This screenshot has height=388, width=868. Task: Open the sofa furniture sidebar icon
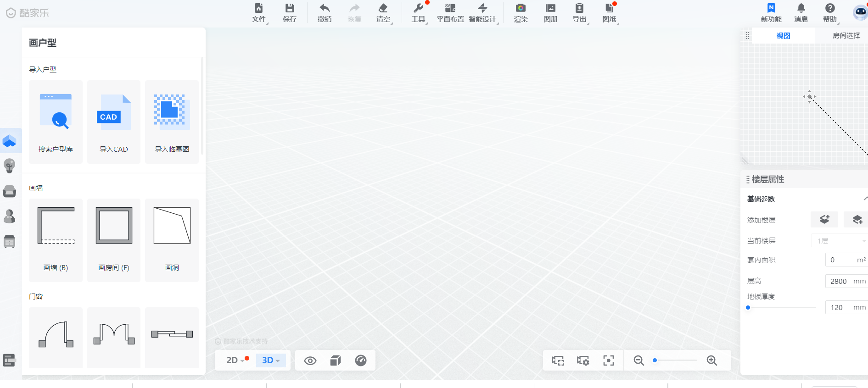point(10,191)
